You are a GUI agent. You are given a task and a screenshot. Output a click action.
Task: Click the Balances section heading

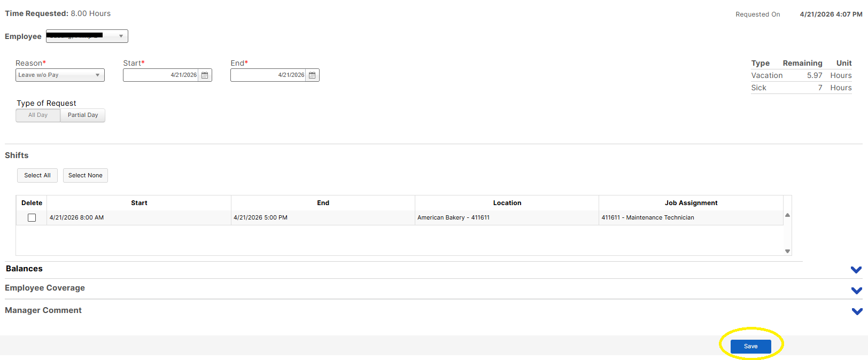pos(24,269)
